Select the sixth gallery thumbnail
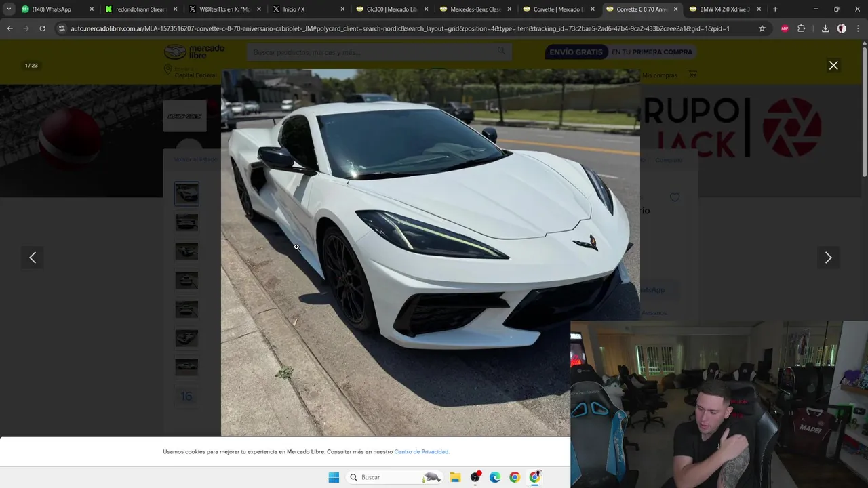 186,338
